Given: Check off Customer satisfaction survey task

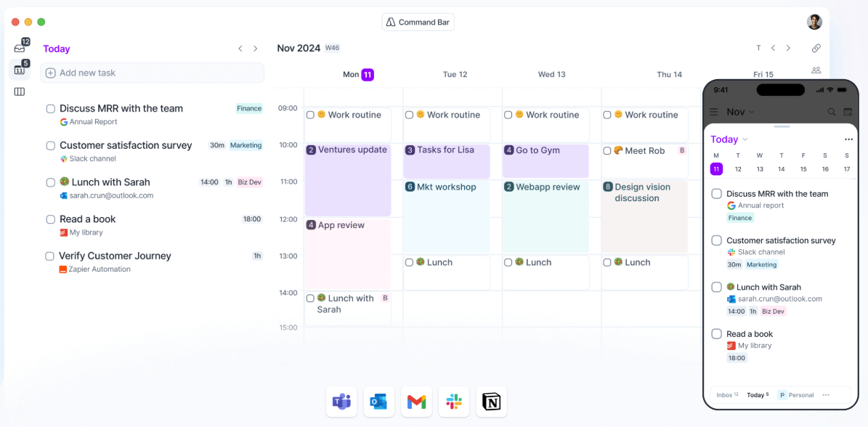Looking at the screenshot, I should point(50,145).
